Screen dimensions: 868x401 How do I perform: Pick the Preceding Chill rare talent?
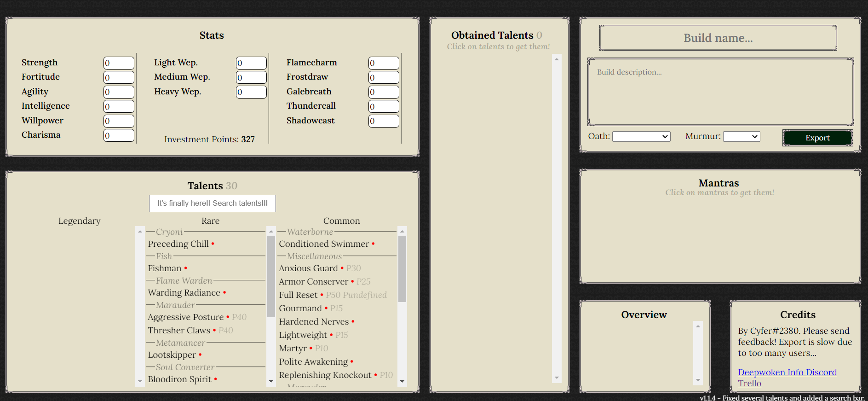click(178, 244)
